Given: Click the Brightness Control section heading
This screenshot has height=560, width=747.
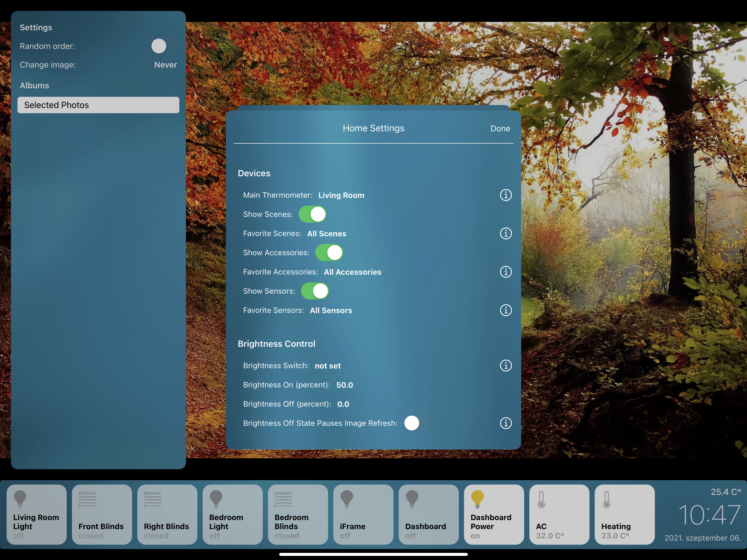Looking at the screenshot, I should coord(276,344).
